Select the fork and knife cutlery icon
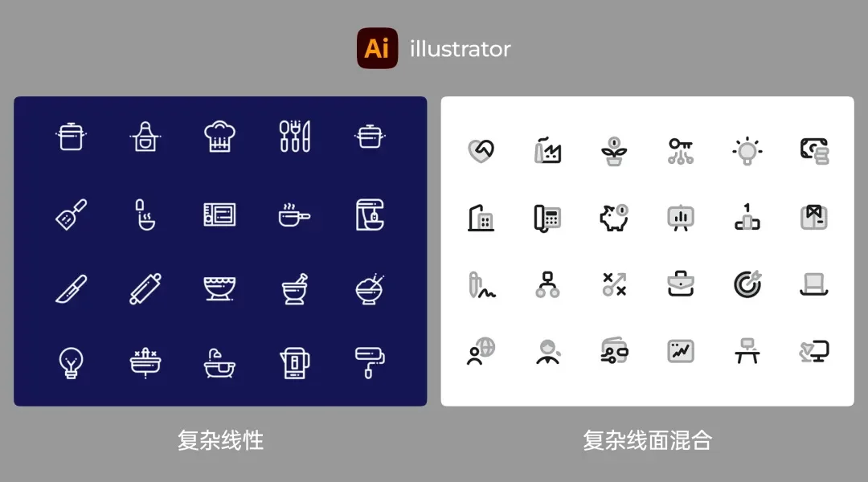868x482 pixels. [x=294, y=135]
